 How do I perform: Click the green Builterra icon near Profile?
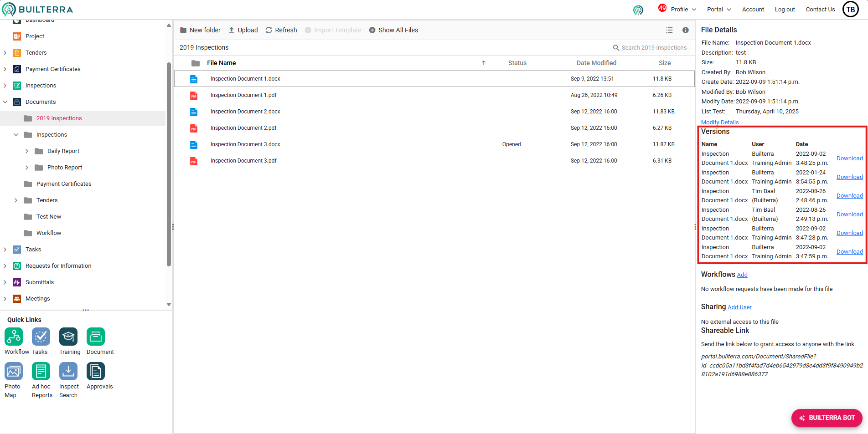click(638, 10)
